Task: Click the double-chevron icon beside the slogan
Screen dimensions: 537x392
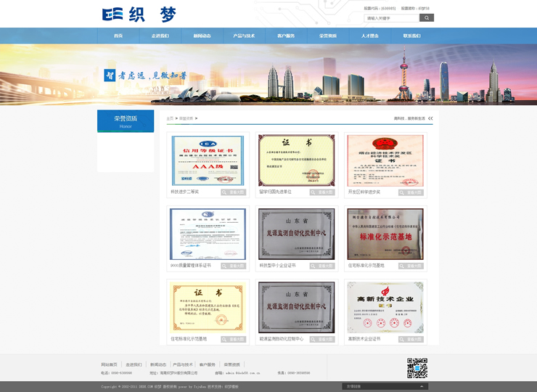Action: (x=430, y=118)
